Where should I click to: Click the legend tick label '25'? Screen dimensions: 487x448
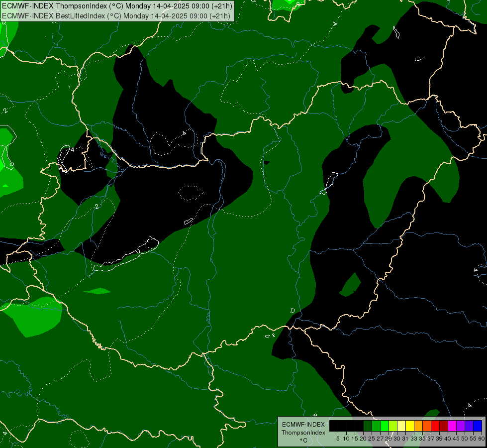pos(372,439)
